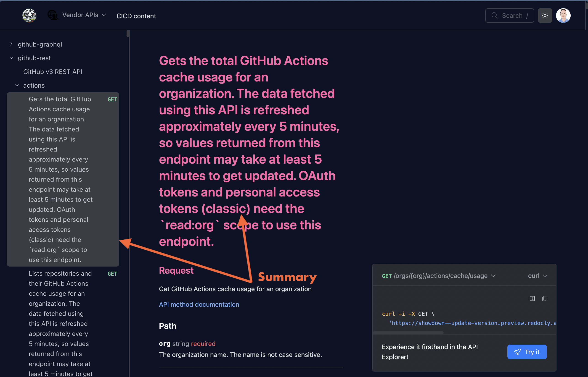Collapse the actions group chevron
Viewport: 588px width, 377px height.
click(17, 85)
